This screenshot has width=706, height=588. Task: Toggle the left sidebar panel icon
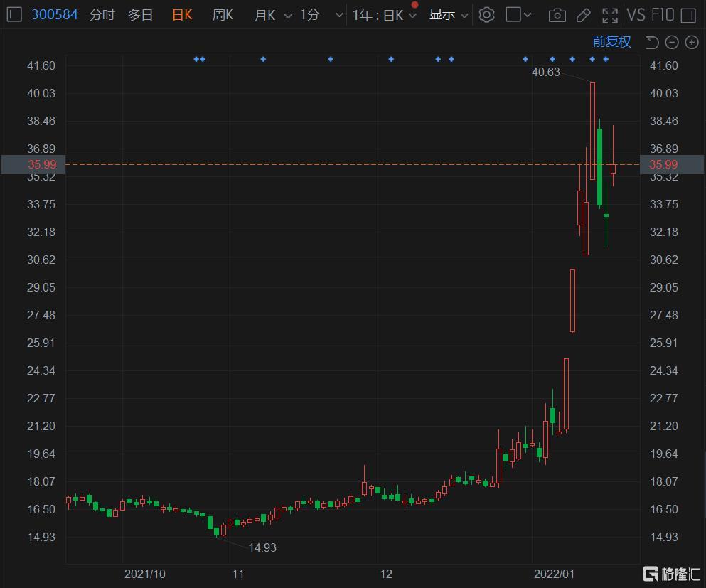(14, 14)
